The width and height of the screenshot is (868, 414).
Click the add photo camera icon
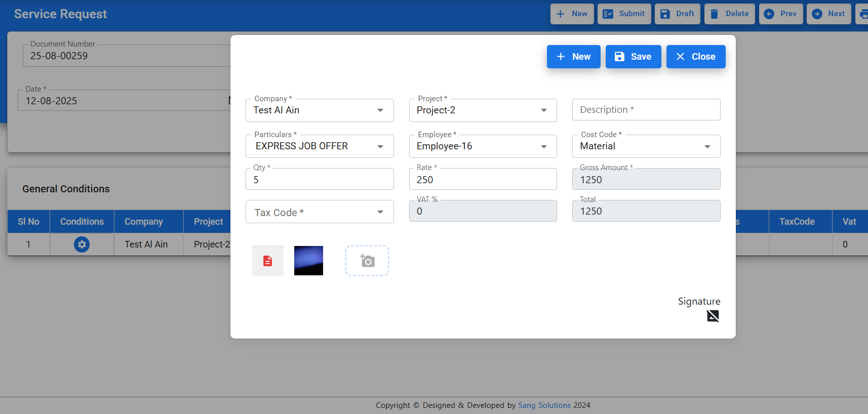tap(367, 261)
